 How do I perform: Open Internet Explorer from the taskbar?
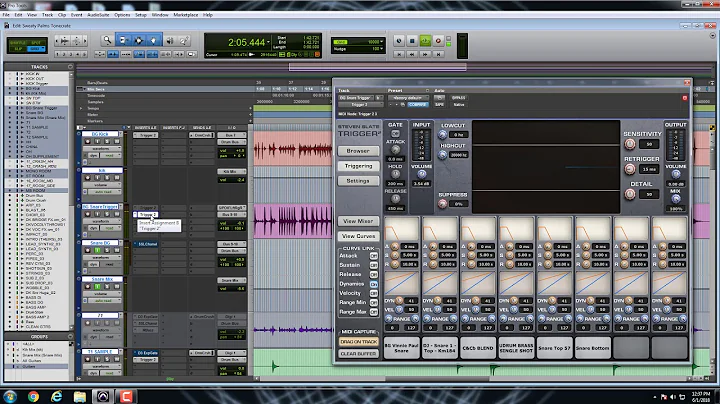pyautogui.click(x=56, y=396)
